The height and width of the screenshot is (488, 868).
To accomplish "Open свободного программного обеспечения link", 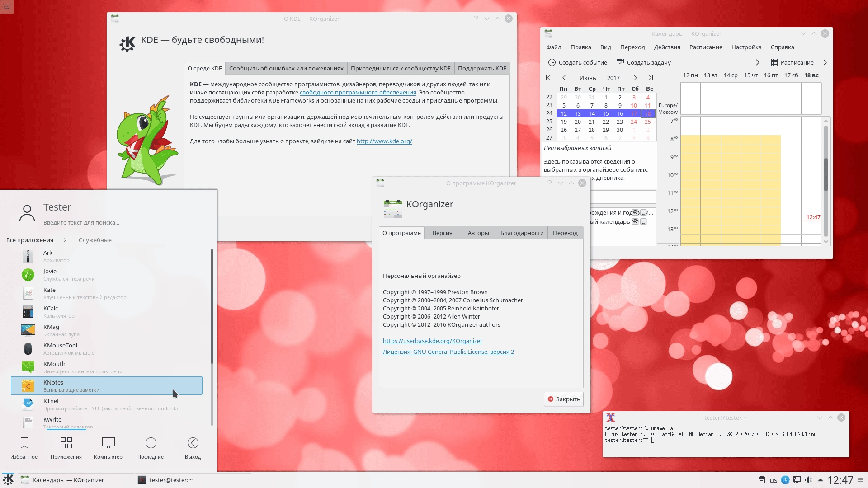I will coord(358,92).
